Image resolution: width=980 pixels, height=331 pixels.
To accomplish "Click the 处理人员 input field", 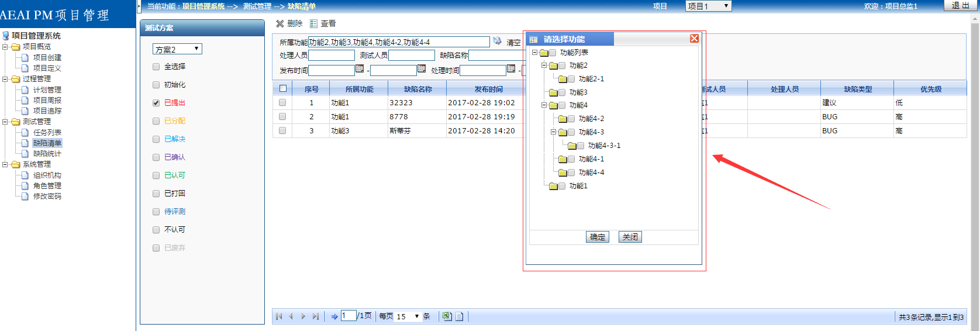I will (332, 55).
